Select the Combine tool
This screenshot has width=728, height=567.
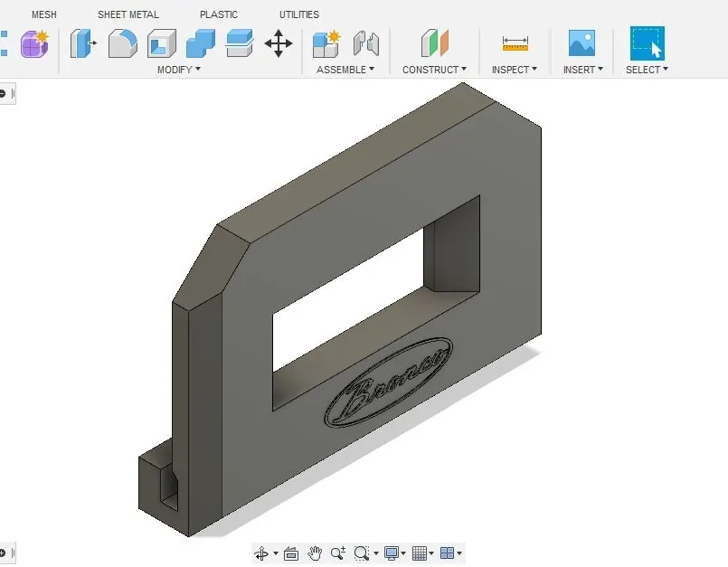[x=199, y=43]
